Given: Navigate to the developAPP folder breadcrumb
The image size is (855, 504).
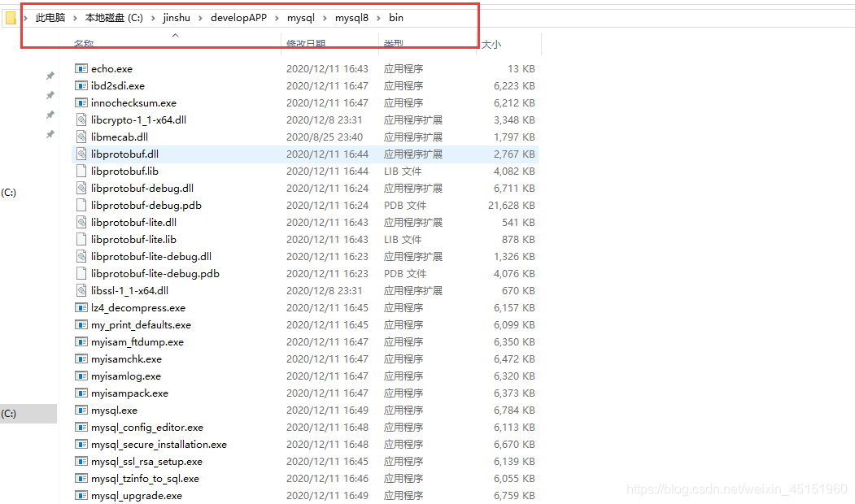Looking at the screenshot, I should (239, 18).
